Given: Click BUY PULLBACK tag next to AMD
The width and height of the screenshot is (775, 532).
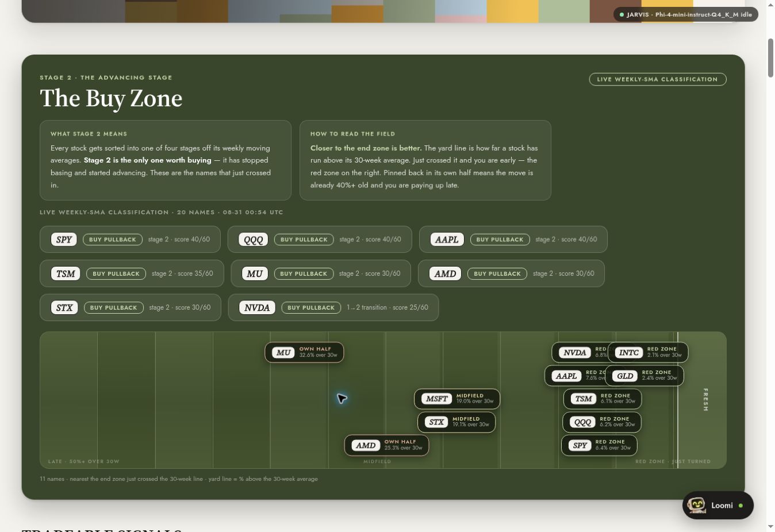Looking at the screenshot, I should 497,273.
